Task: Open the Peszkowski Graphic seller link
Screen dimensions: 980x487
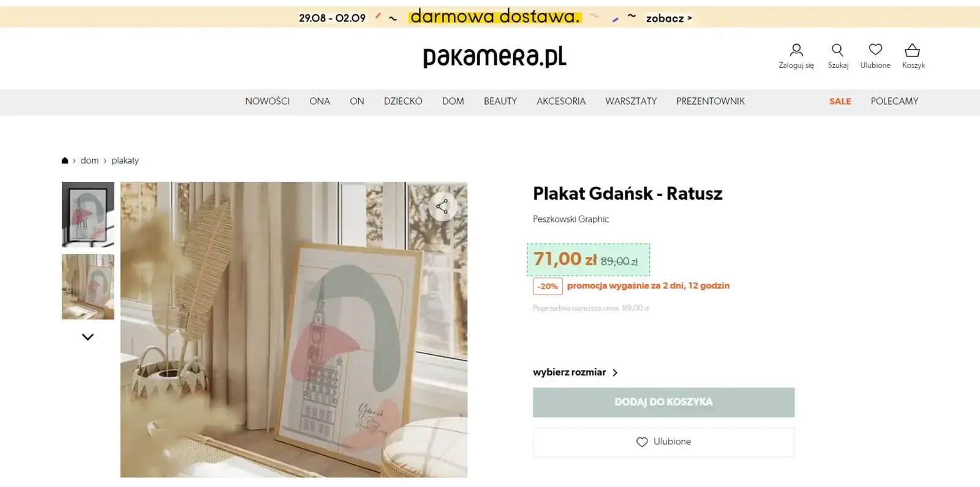Action: (571, 219)
